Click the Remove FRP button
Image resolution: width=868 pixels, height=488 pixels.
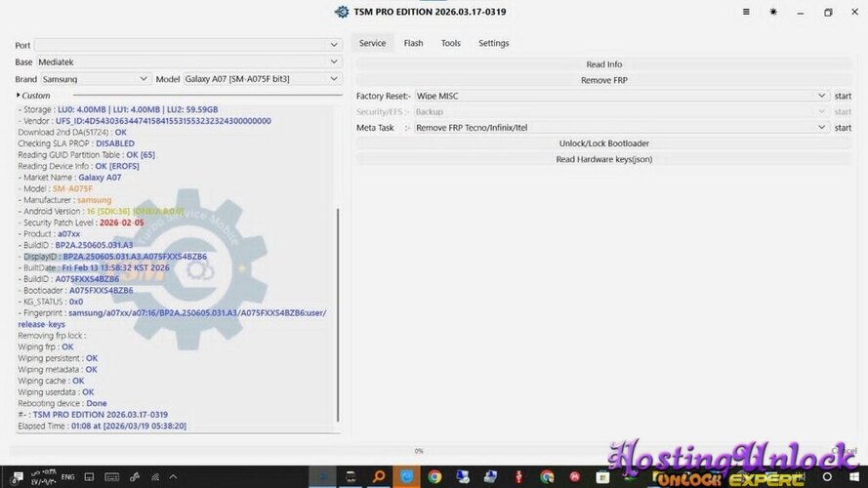(603, 80)
